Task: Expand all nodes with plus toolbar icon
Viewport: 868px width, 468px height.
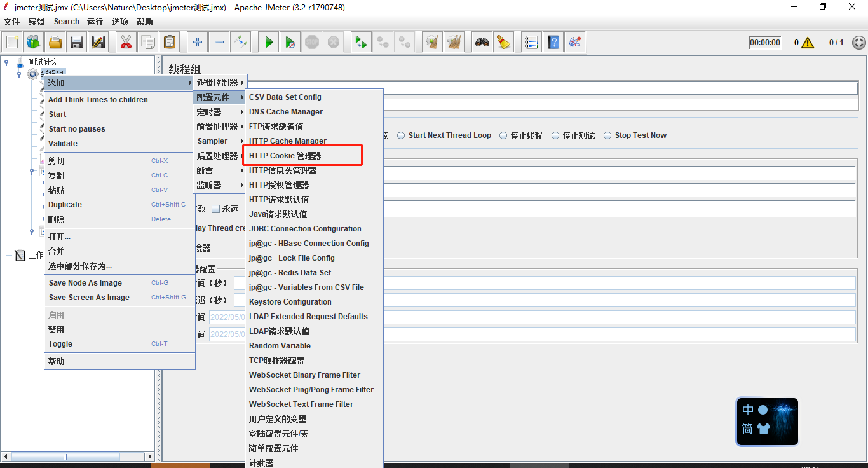Action: pyautogui.click(x=198, y=43)
